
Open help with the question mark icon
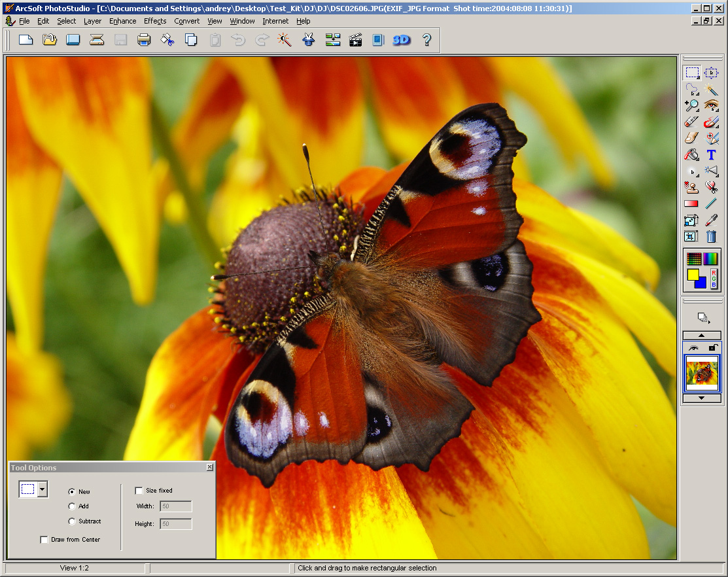[x=427, y=40]
